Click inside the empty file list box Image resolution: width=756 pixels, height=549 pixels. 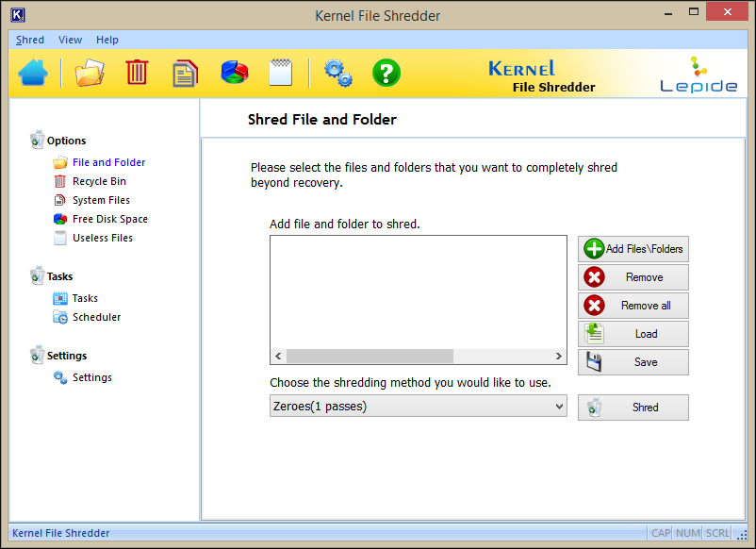point(418,292)
